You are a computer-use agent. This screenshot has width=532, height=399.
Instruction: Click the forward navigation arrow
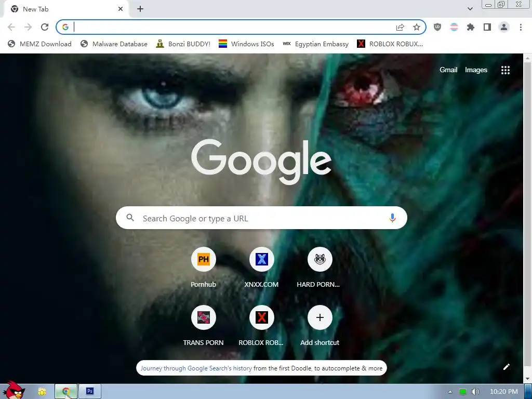pyautogui.click(x=28, y=27)
